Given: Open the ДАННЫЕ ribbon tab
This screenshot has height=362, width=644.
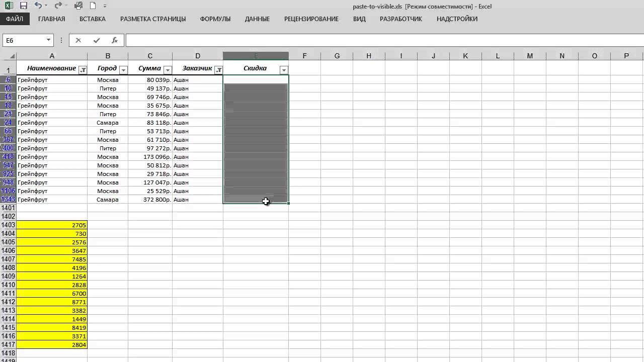Looking at the screenshot, I should [257, 19].
